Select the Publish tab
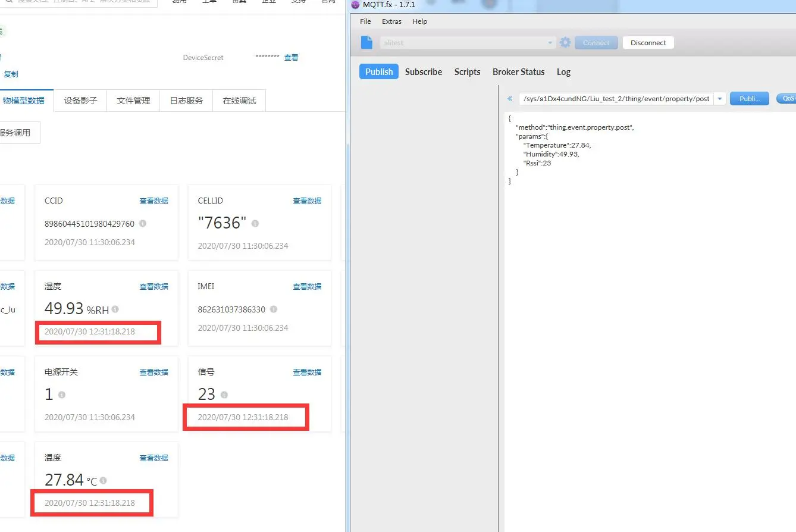Screen dimensions: 796x532 tap(379, 72)
